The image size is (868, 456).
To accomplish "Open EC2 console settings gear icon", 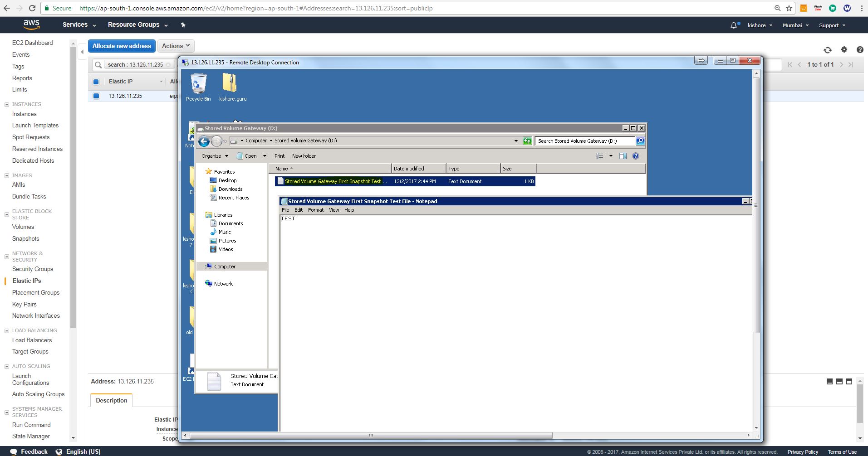I will (x=843, y=50).
